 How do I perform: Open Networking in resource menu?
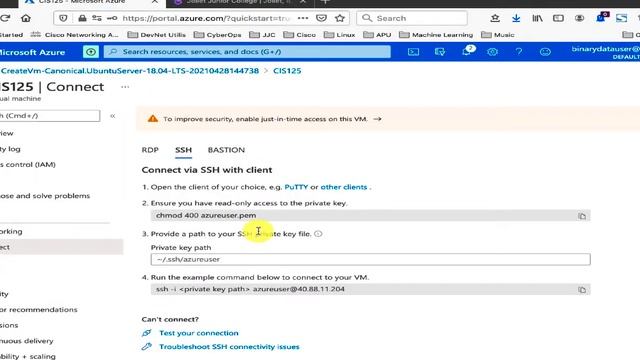(x=11, y=231)
